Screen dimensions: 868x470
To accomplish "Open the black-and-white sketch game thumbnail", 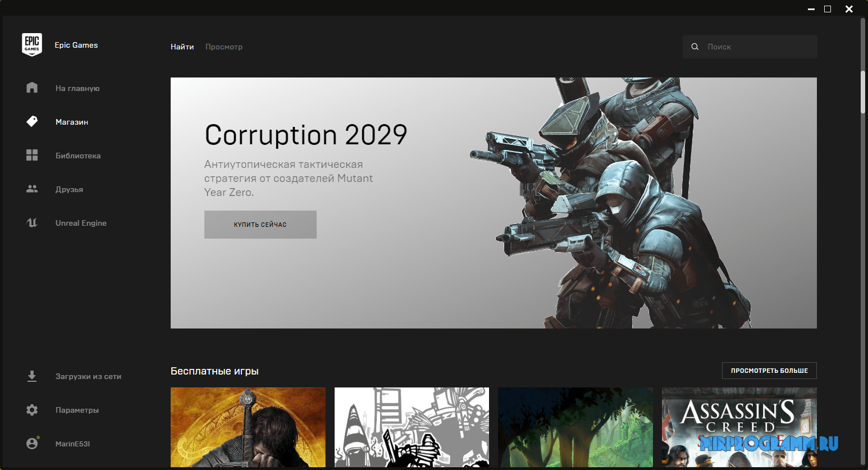I will (412, 427).
